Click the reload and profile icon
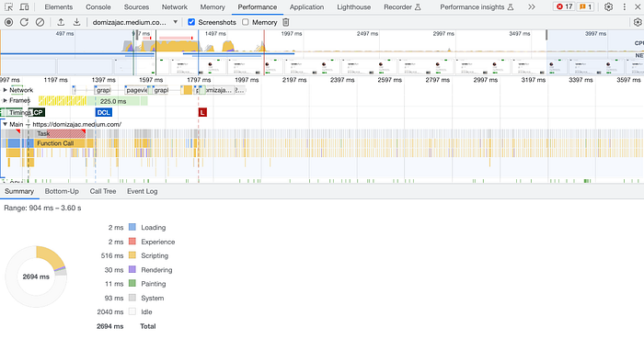This screenshot has height=339, width=644. coord(24,22)
